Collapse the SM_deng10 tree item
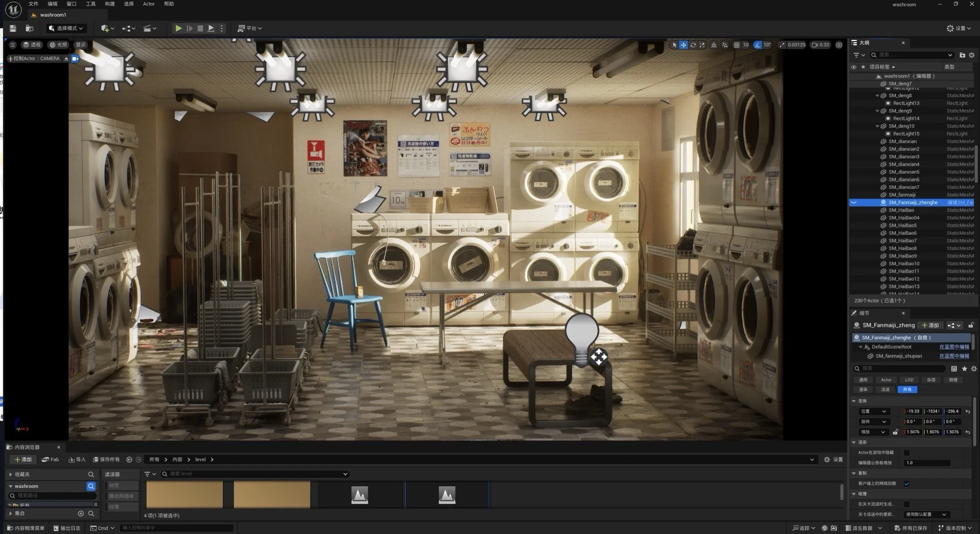Image resolution: width=980 pixels, height=534 pixels. coord(877,126)
